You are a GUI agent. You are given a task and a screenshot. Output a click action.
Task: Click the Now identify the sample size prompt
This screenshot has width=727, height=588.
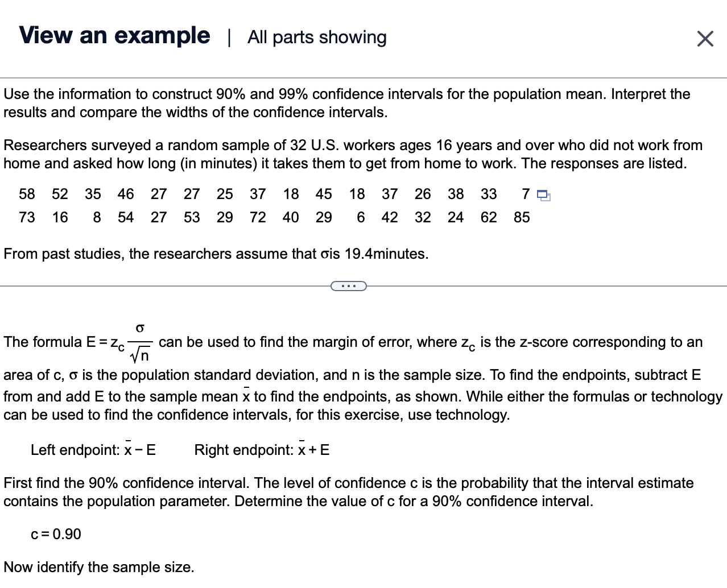coord(98,567)
